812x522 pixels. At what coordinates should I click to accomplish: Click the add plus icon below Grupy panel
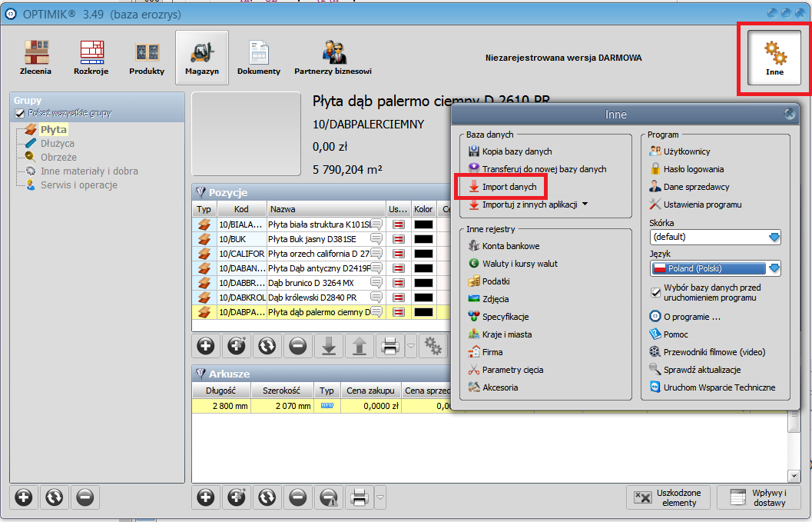[x=24, y=497]
